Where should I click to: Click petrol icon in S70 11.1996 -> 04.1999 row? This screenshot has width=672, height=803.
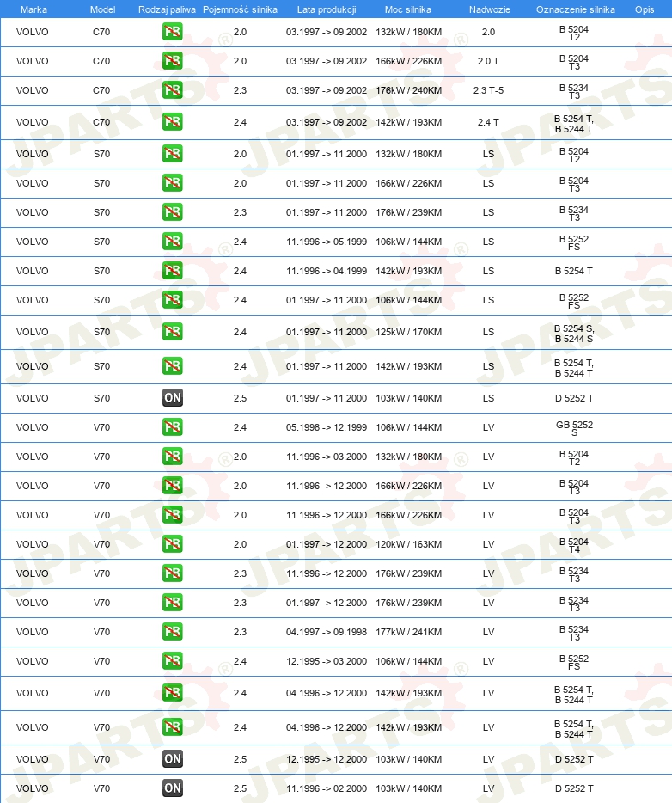(173, 271)
